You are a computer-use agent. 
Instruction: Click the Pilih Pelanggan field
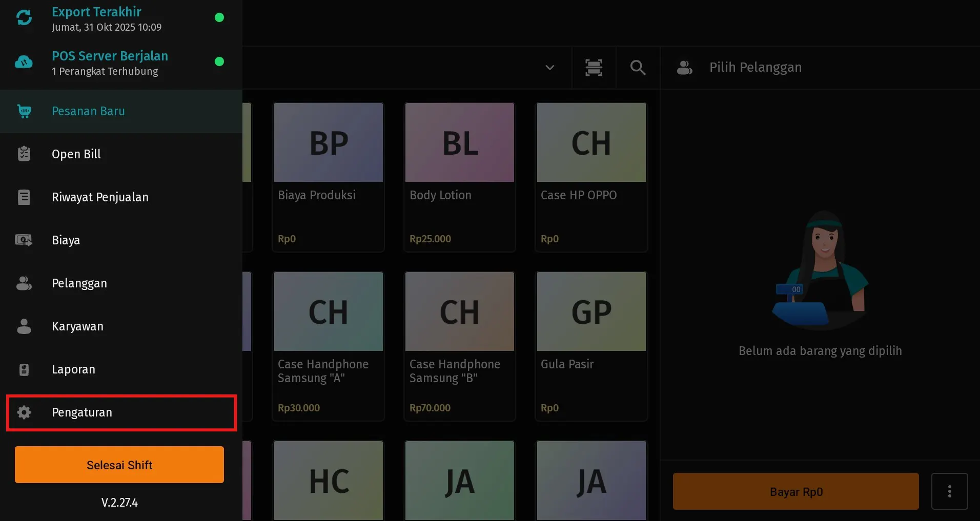point(756,68)
